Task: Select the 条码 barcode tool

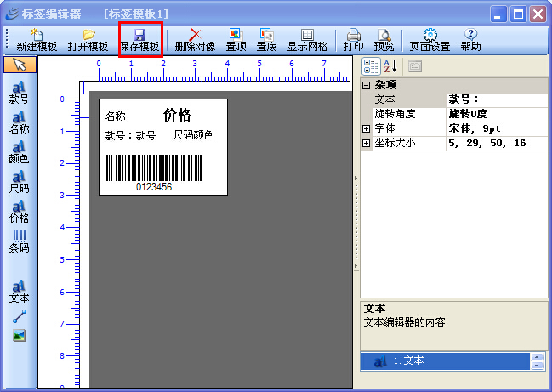Action: tap(19, 241)
